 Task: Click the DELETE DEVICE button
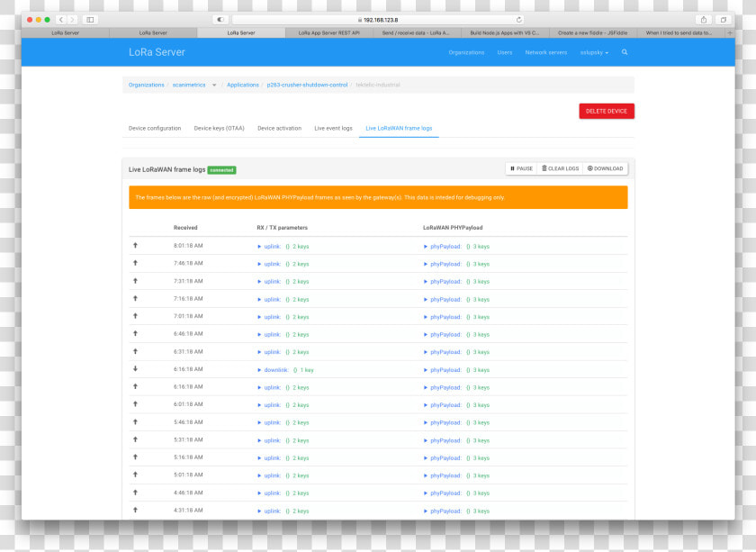pyautogui.click(x=607, y=111)
